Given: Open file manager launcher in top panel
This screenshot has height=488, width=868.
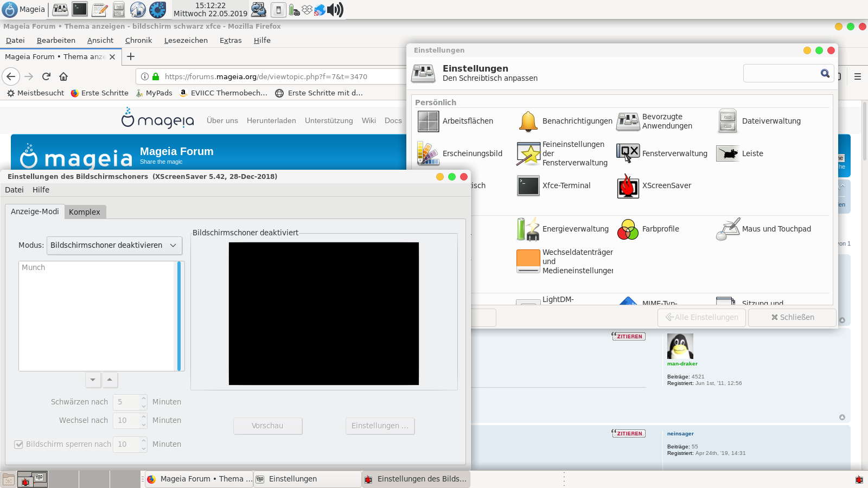Looking at the screenshot, I should tap(119, 9).
